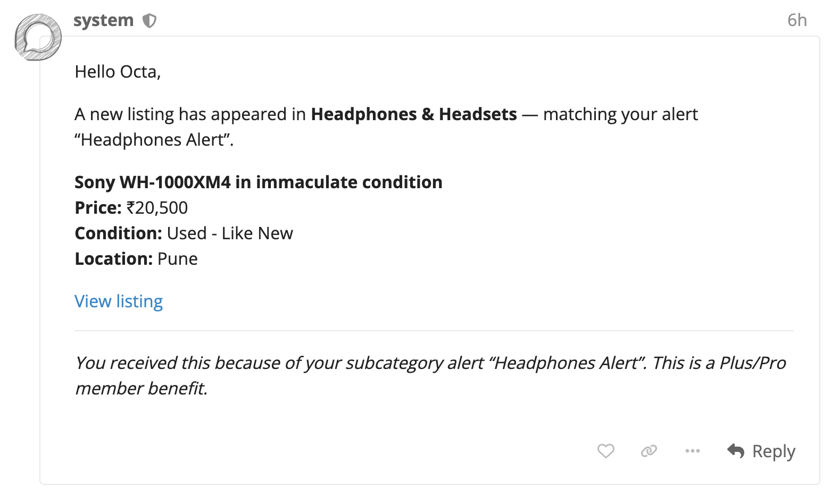The height and width of the screenshot is (504, 831).
Task: Click the system user avatar
Action: point(38,37)
